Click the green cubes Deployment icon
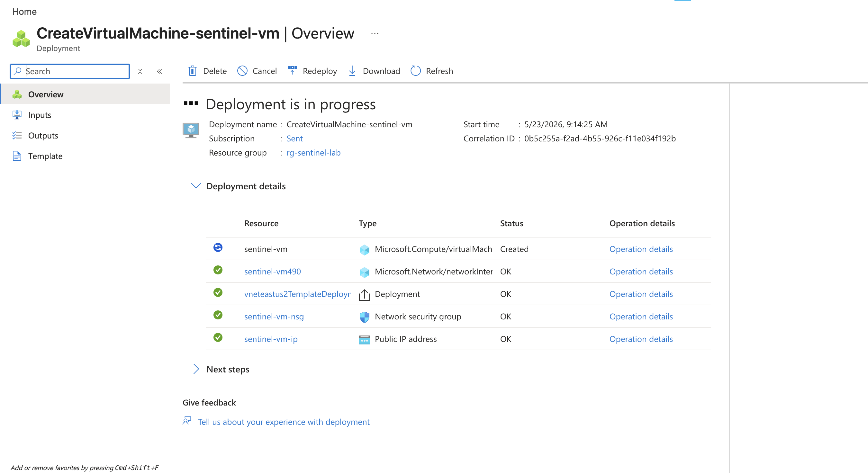This screenshot has height=473, width=868. click(21, 39)
